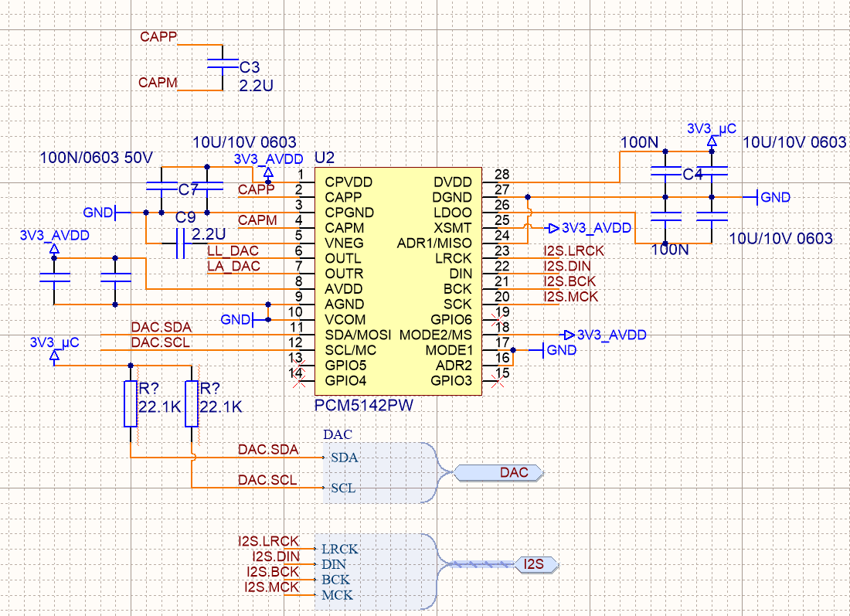Select the resistor pulling up DAC.SCL

pos(192,404)
